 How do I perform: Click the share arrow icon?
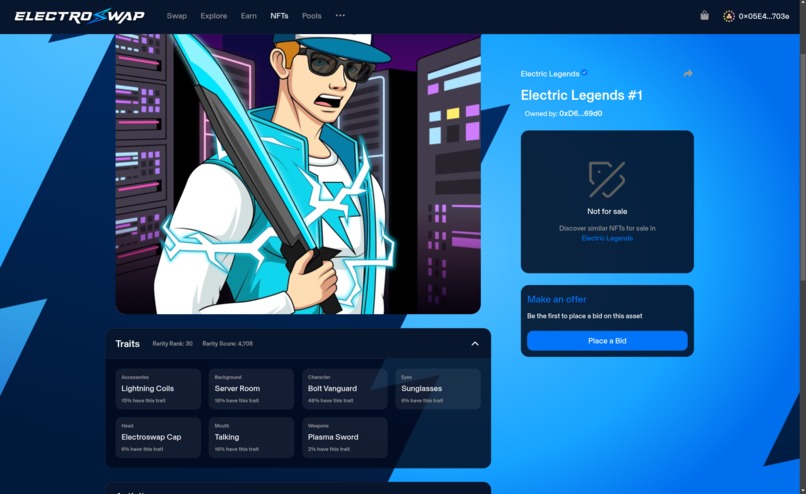tap(688, 74)
